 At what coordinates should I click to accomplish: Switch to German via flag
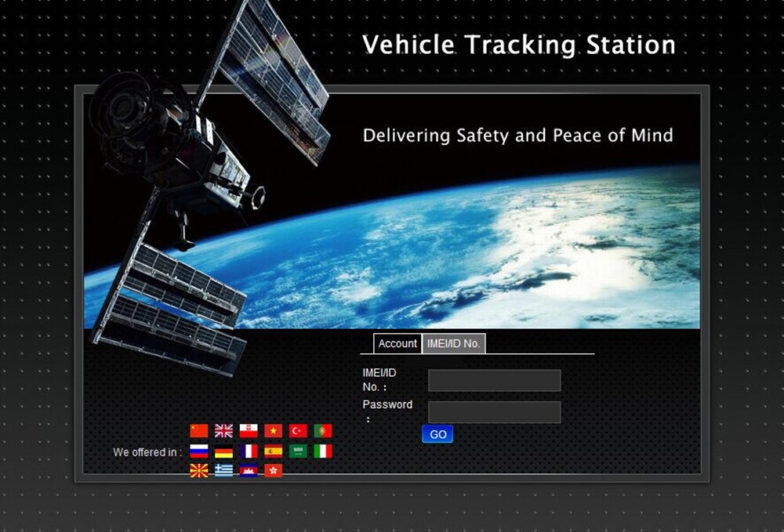coord(224,451)
